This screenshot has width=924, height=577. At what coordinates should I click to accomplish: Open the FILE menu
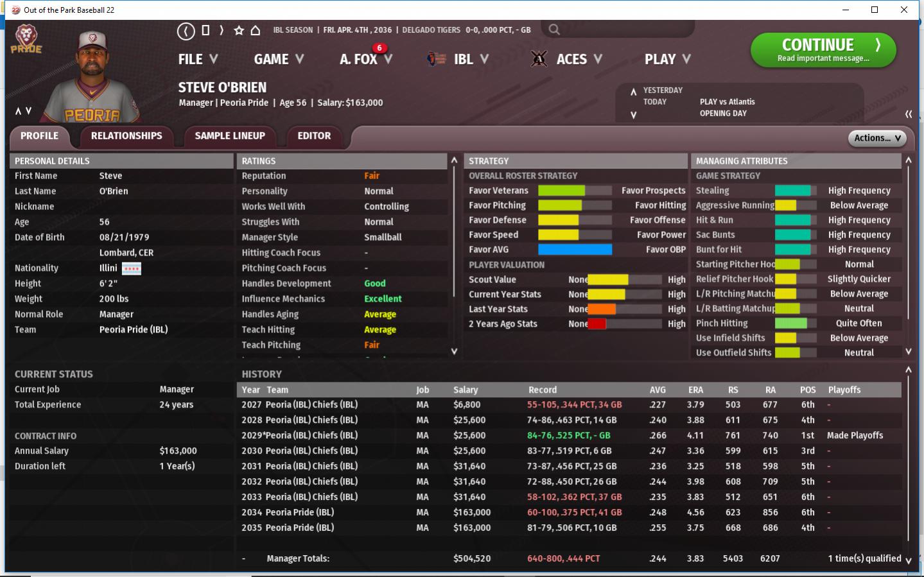coord(198,59)
